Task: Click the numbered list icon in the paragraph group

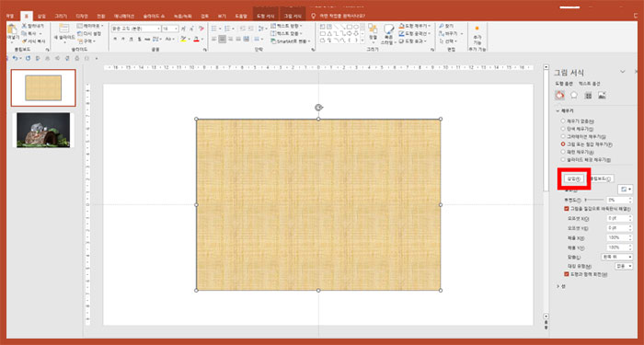Action: pyautogui.click(x=227, y=29)
